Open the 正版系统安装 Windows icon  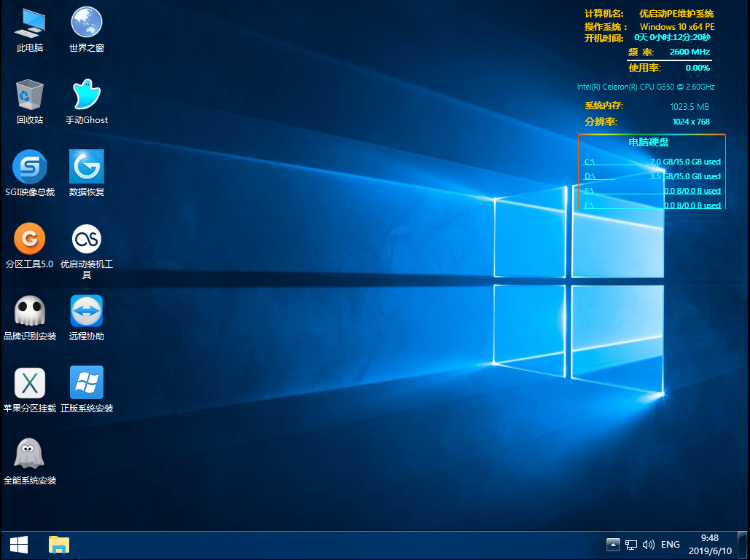(x=87, y=390)
